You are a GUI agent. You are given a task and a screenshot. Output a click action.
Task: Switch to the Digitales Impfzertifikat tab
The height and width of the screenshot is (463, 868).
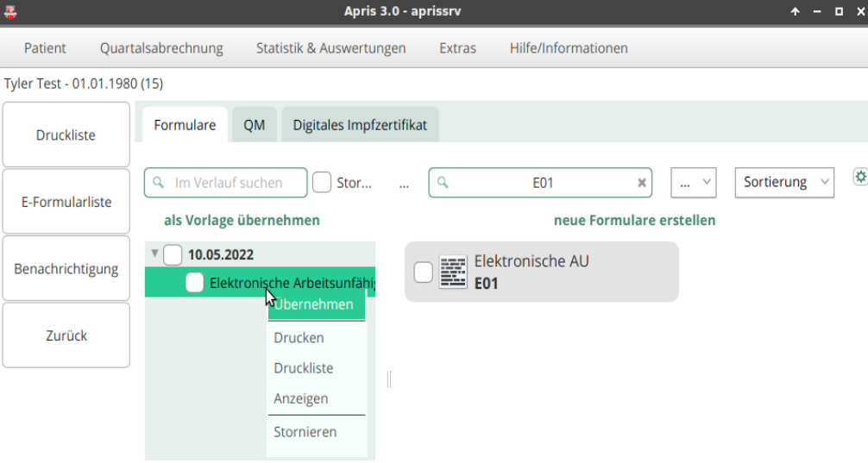[x=360, y=125]
